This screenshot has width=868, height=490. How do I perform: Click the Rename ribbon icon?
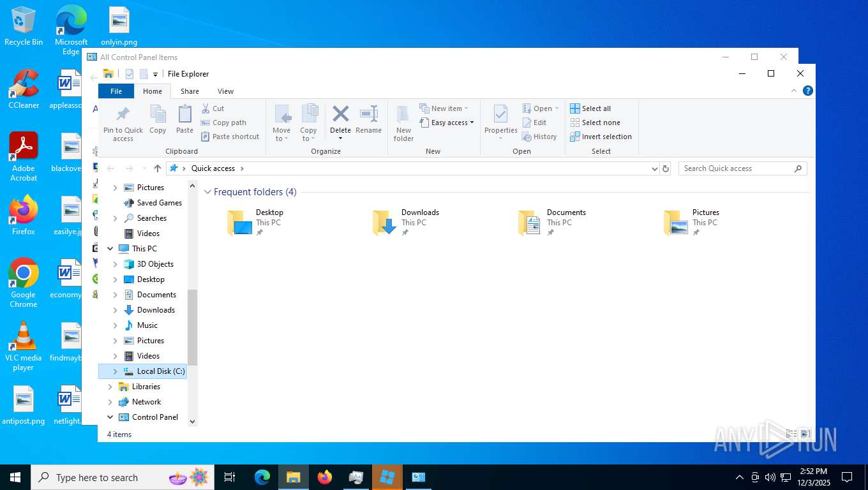coord(369,115)
